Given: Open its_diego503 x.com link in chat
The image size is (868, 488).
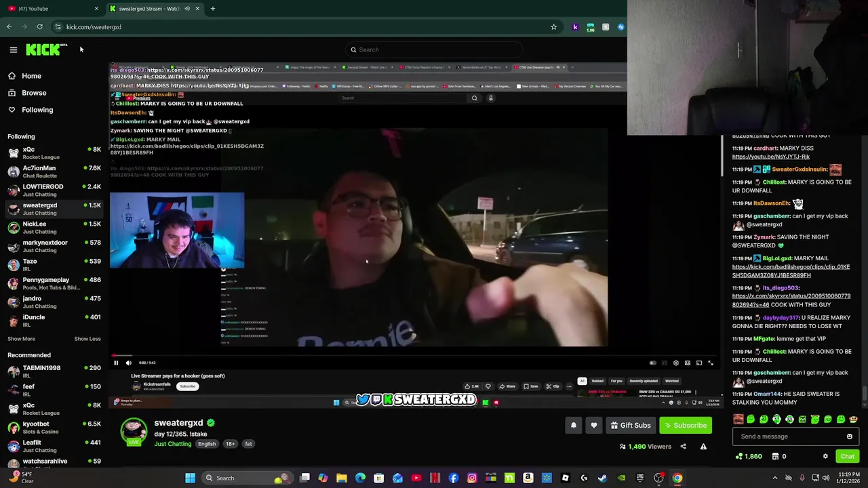Looking at the screenshot, I should click(x=791, y=300).
